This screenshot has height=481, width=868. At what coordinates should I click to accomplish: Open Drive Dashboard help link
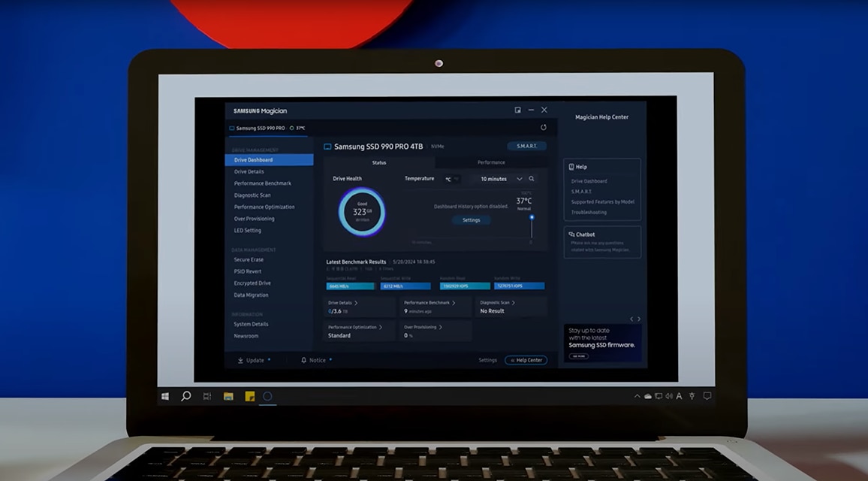[x=589, y=181]
